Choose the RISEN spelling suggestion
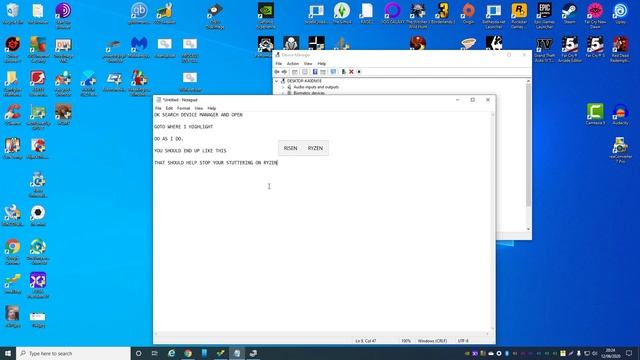The image size is (640, 360). (291, 148)
